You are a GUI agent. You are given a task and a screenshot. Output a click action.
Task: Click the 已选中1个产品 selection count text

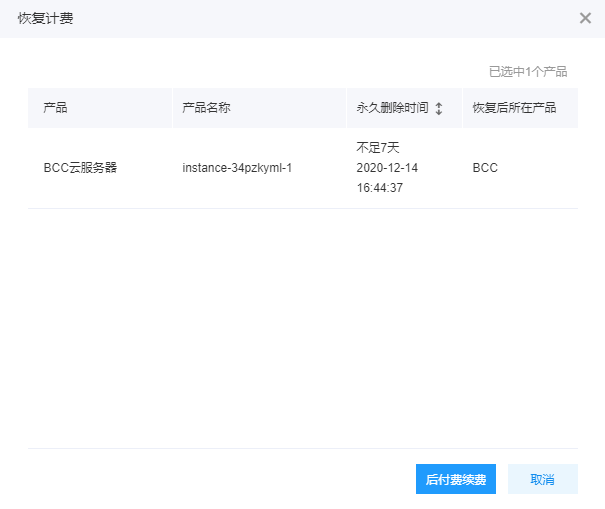pos(527,72)
